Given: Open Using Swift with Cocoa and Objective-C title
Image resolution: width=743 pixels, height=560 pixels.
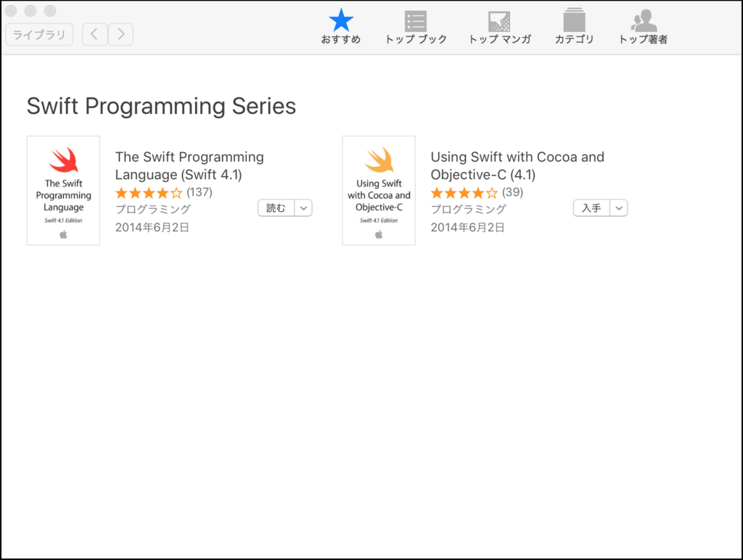Looking at the screenshot, I should [517, 166].
